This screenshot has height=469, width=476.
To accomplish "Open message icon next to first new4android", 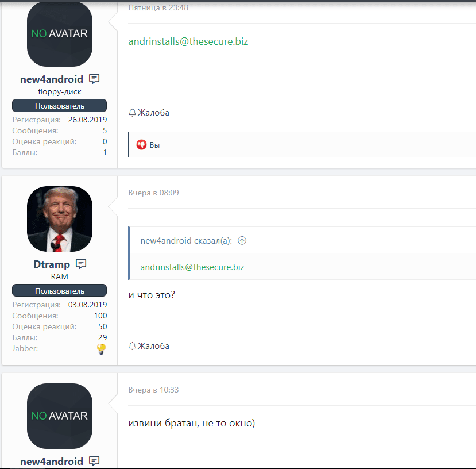I will [94, 79].
